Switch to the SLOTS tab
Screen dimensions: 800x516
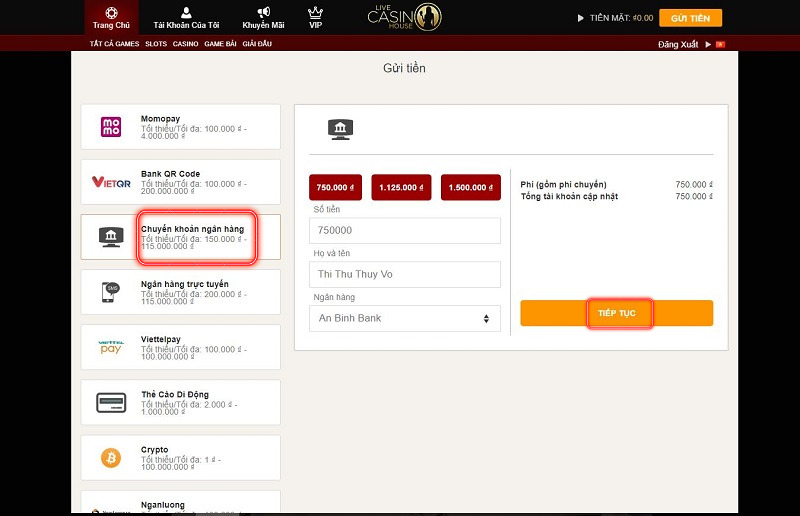click(156, 44)
